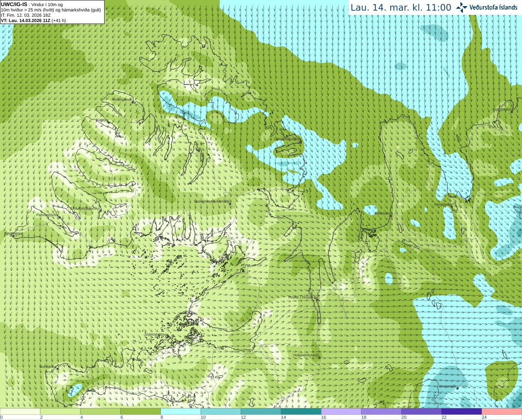Select the 'IT: Fim. 12. 03. 2026 18Z' line
Viewport: 522px width, 420px height.
pos(26,15)
